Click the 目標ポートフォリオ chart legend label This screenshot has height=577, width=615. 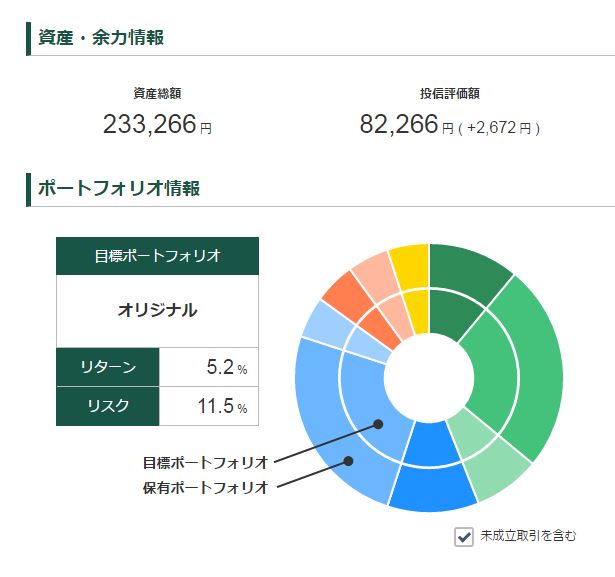pos(205,463)
